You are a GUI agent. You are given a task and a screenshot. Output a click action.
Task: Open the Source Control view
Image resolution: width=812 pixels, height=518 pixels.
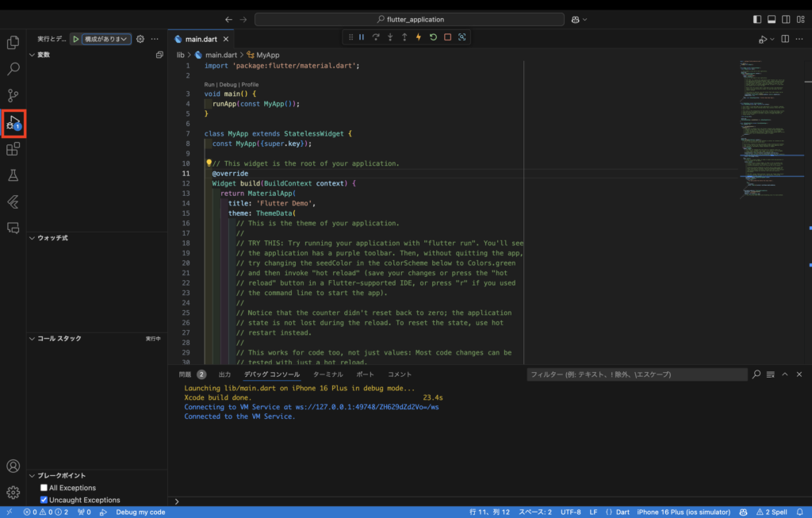coord(13,95)
